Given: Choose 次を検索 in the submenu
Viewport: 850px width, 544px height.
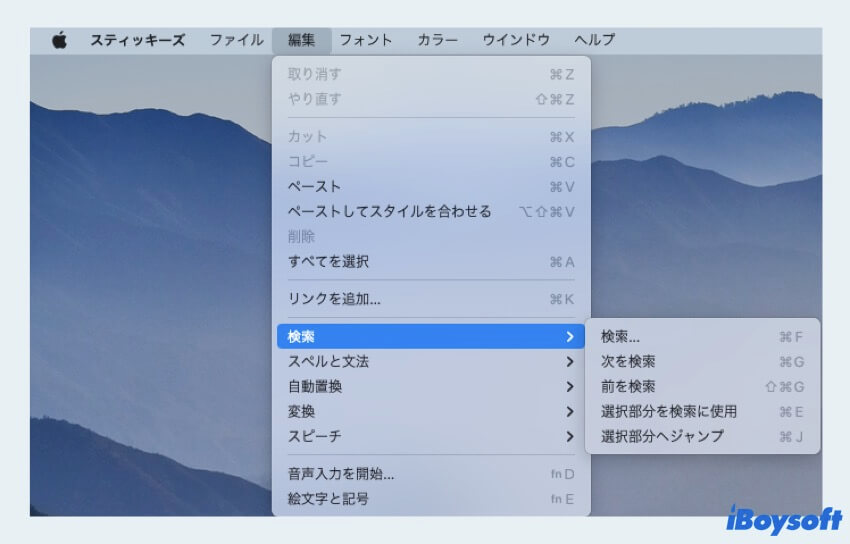Looking at the screenshot, I should 628,362.
